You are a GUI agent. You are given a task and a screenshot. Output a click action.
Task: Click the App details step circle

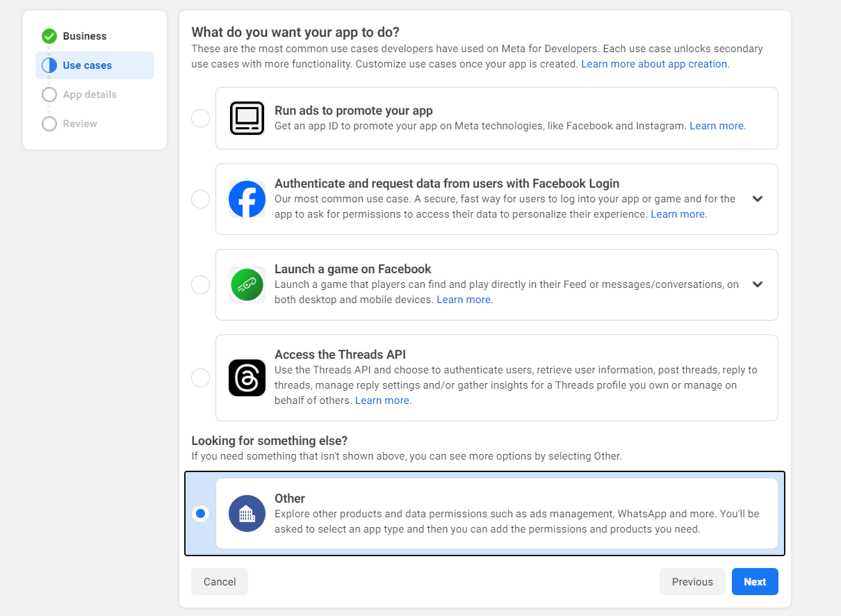[49, 95]
